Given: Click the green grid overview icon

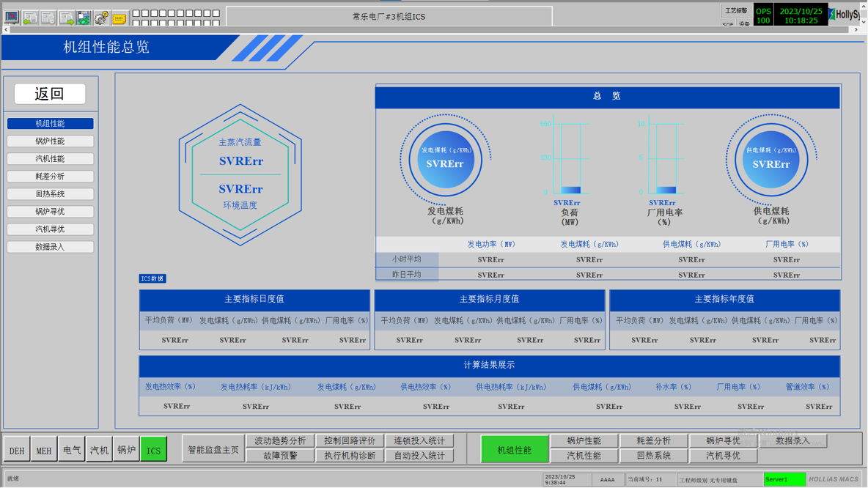Looking at the screenshot, I should (x=84, y=17).
